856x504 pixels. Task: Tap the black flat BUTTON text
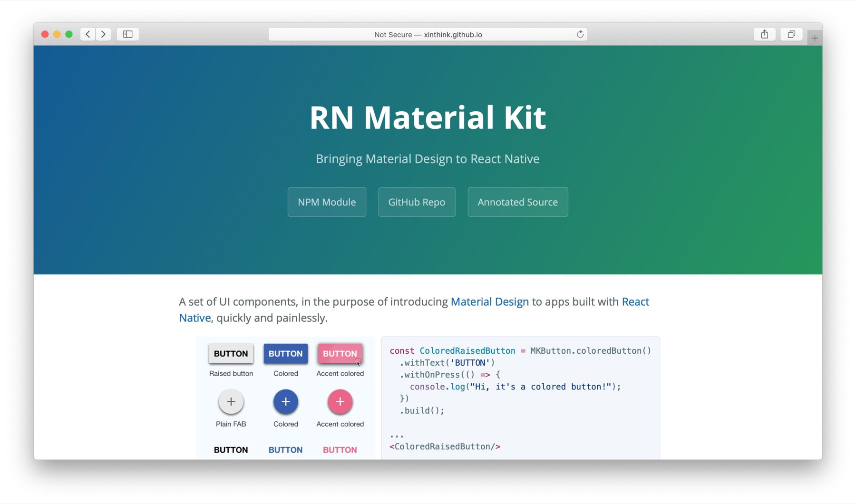point(231,450)
